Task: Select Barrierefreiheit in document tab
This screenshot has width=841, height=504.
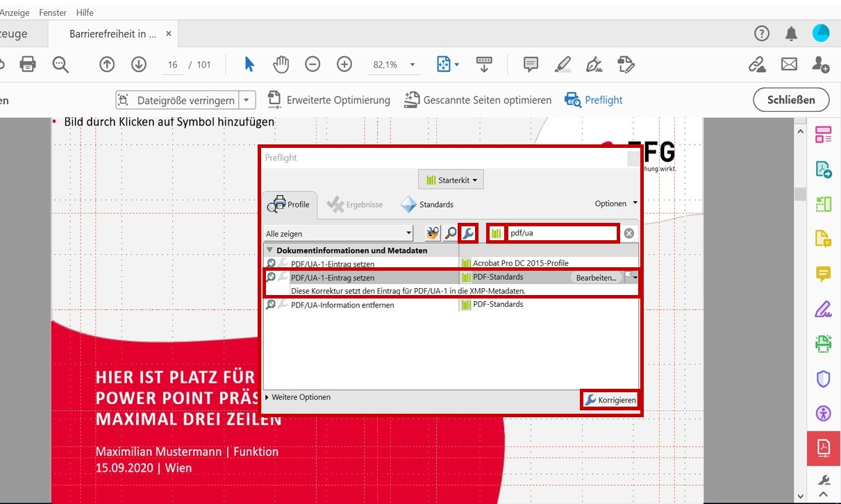Action: (x=113, y=33)
